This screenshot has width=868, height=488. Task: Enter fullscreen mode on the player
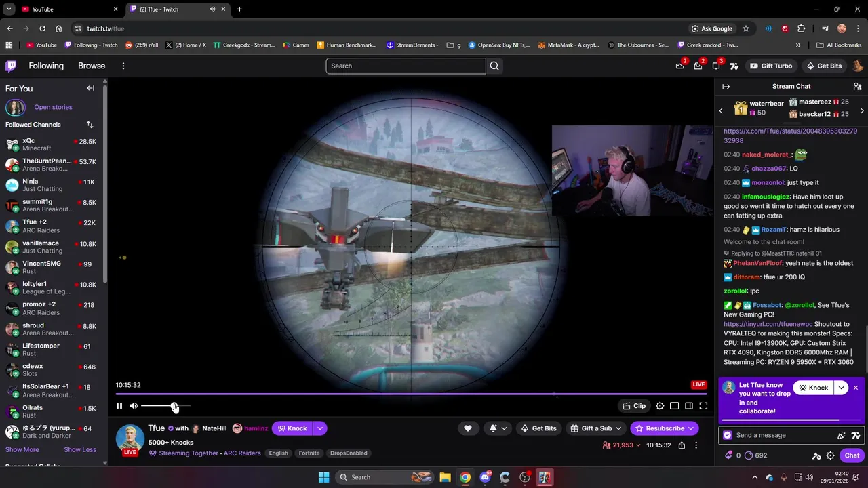pos(703,406)
